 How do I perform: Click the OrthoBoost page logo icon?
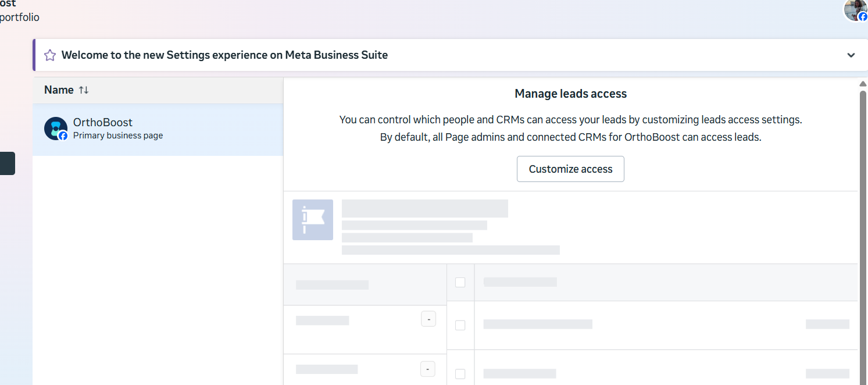55,128
